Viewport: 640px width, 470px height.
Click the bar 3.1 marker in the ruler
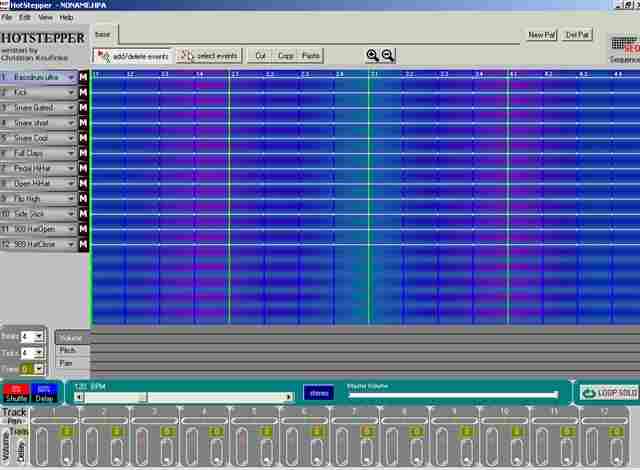[x=374, y=74]
